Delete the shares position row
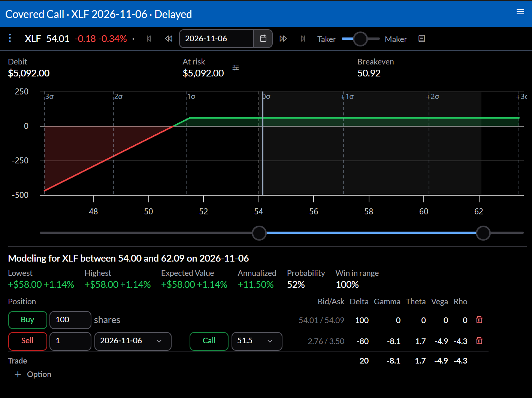This screenshot has height=398, width=532. 479,320
